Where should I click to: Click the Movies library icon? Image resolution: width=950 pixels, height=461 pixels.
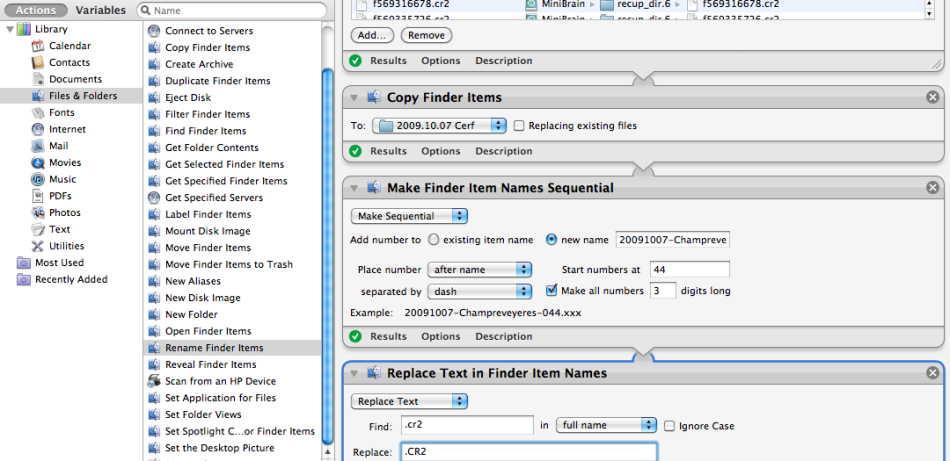tap(37, 163)
